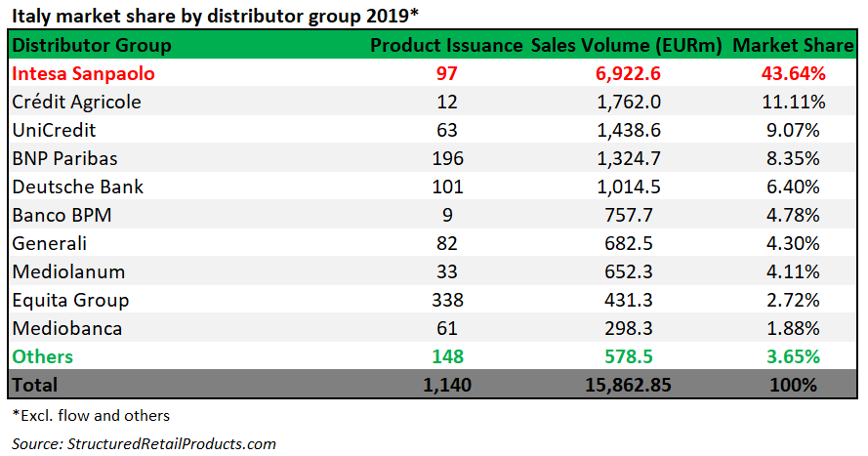The width and height of the screenshot is (868, 456).
Task: Click the Others sales volume 578.5
Action: coord(629,357)
